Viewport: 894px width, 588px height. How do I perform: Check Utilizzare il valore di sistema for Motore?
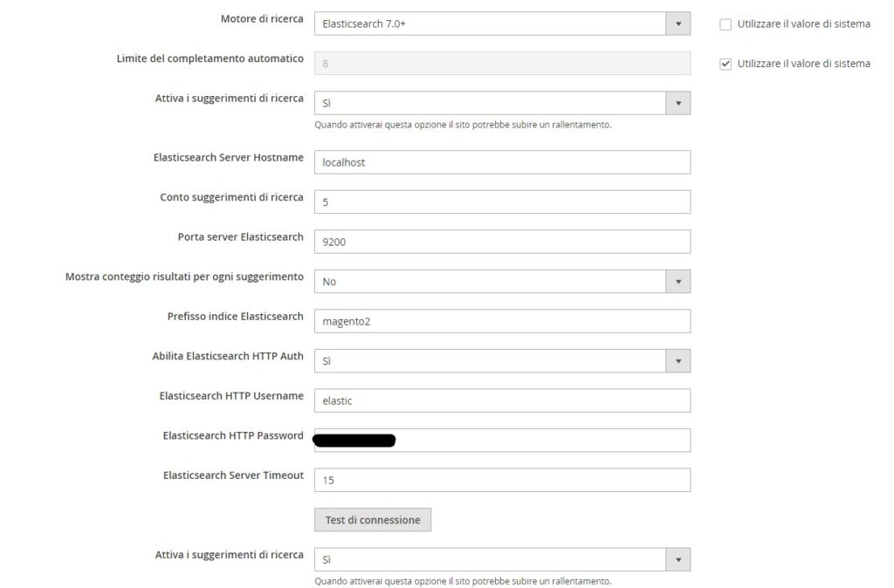(726, 24)
